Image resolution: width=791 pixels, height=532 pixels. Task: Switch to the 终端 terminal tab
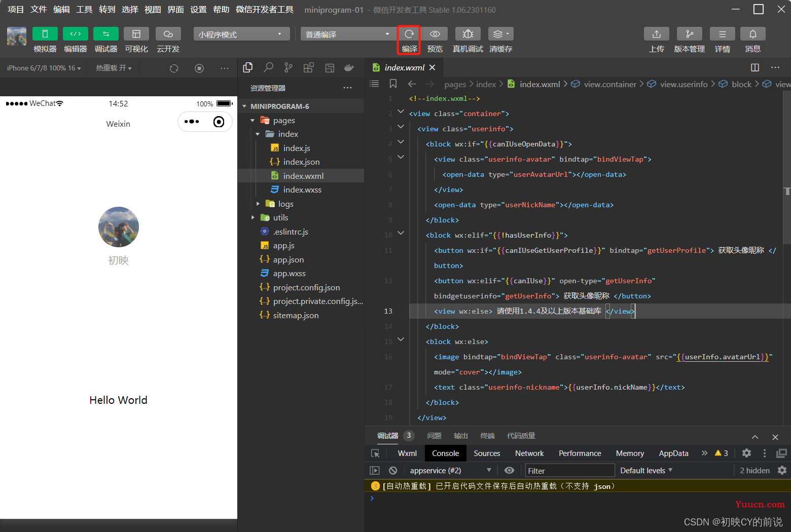point(487,436)
